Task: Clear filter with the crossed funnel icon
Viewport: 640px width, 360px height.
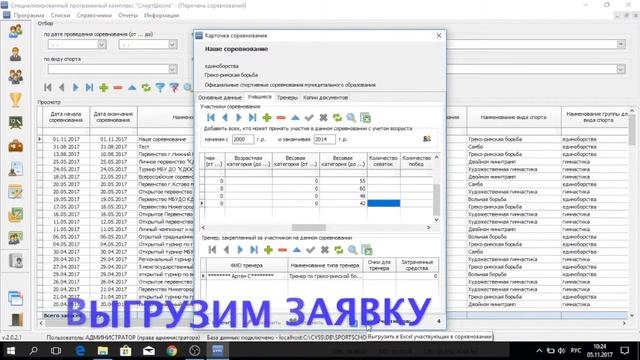Action: [x=174, y=87]
